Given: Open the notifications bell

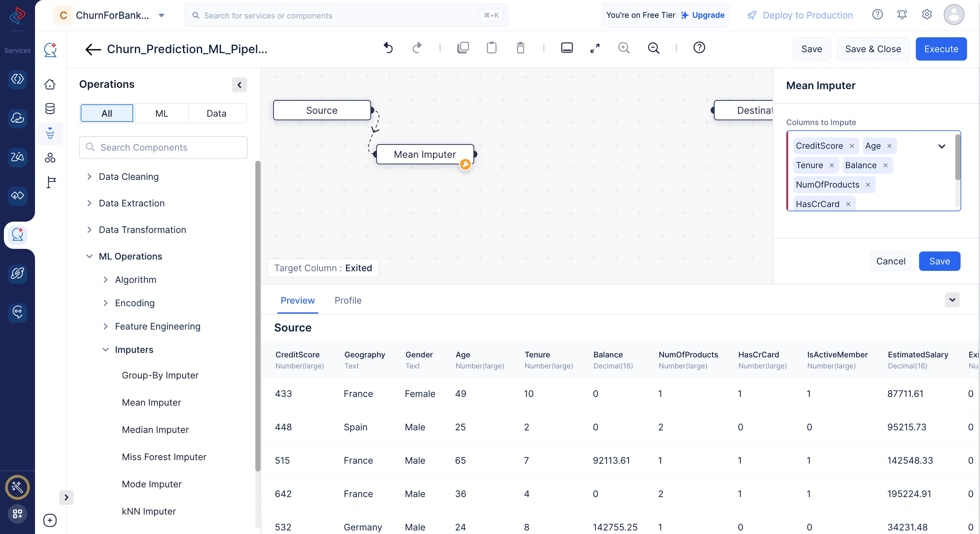Looking at the screenshot, I should (902, 15).
